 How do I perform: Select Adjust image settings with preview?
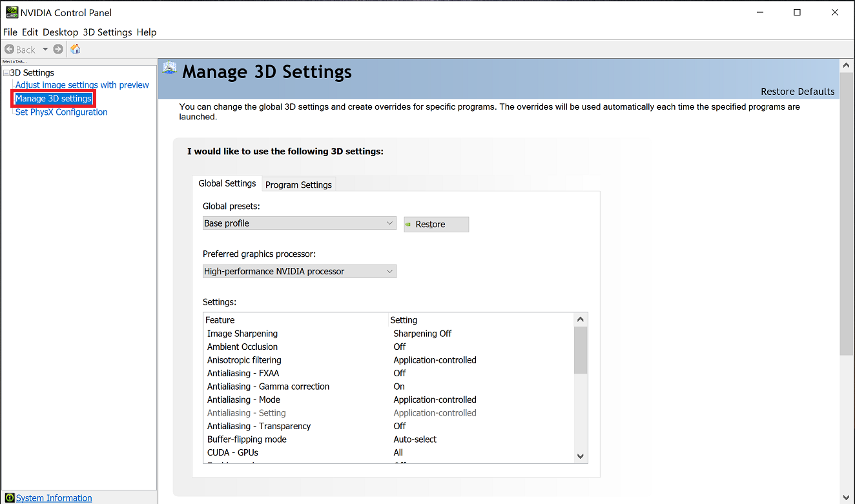[x=82, y=85]
